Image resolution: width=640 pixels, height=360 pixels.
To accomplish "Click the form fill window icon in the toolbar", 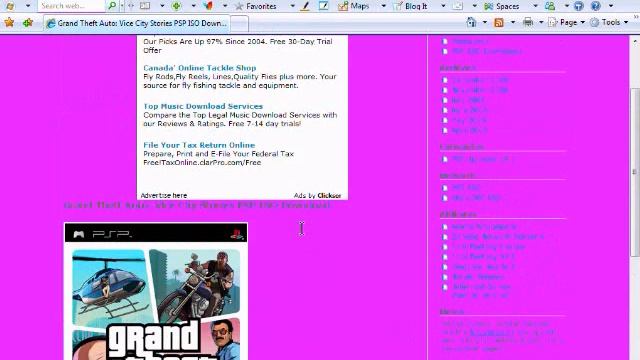I will [145, 6].
